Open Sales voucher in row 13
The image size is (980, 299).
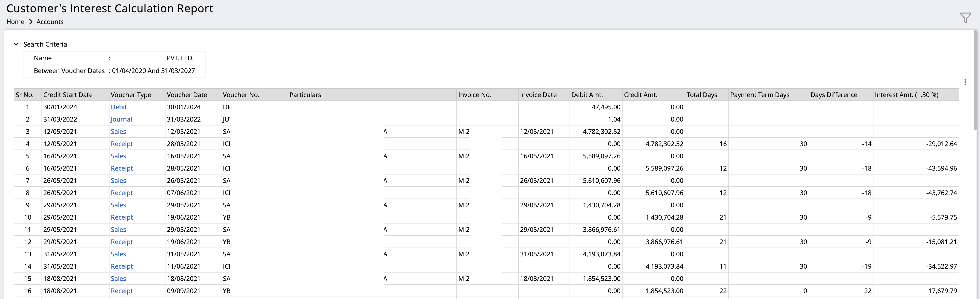click(x=118, y=254)
